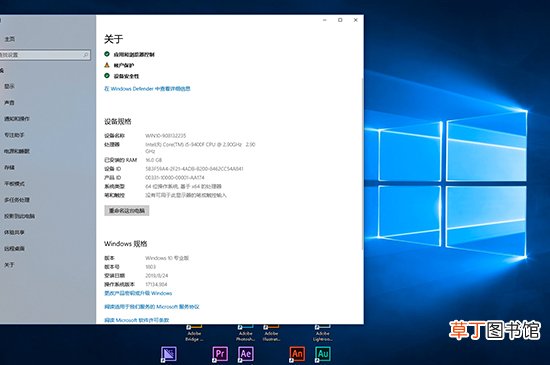Select the Adobe Photoshop desktop shortcut label
The height and width of the screenshot is (365, 550).
pyautogui.click(x=246, y=336)
